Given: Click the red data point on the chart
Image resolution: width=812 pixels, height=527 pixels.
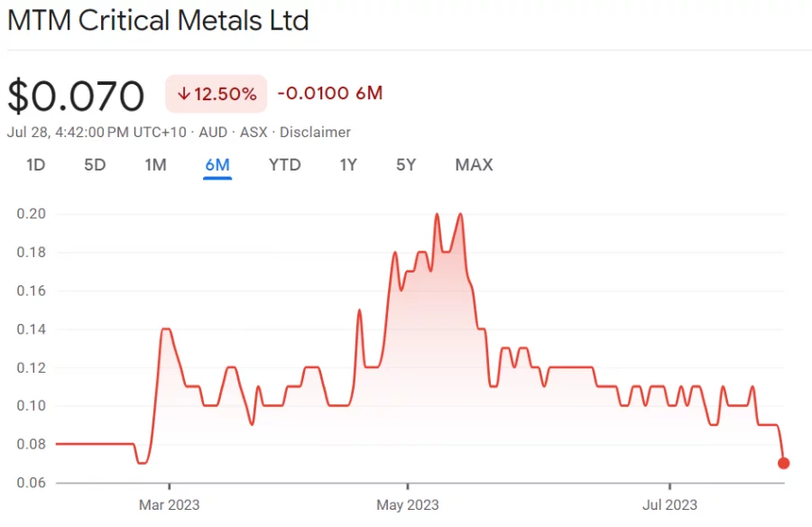Looking at the screenshot, I should [x=783, y=462].
